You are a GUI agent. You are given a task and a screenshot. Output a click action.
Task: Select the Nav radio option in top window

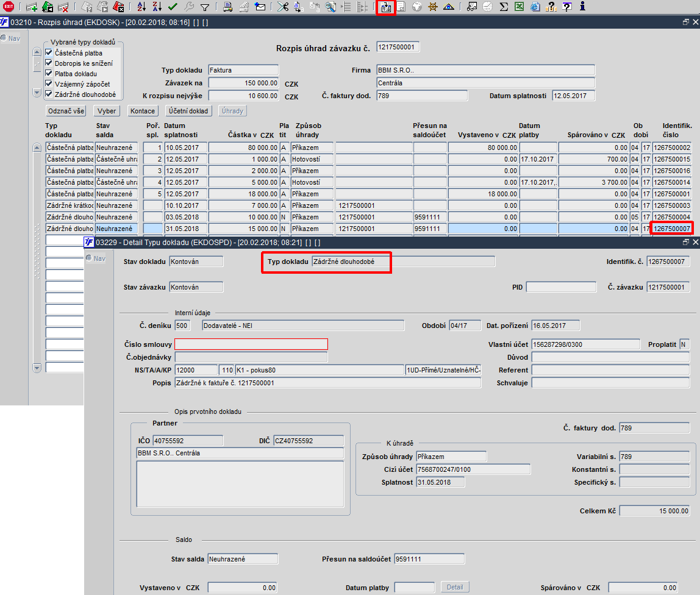tap(4, 38)
